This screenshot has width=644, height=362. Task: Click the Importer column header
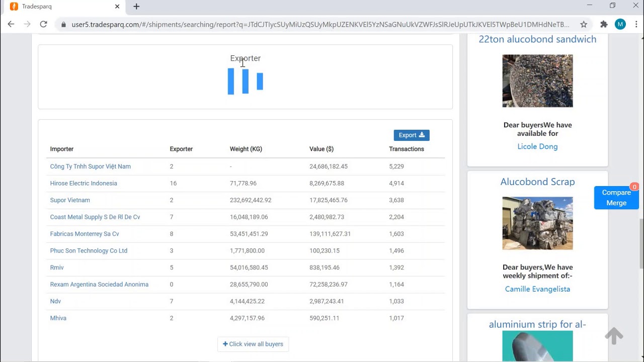62,149
